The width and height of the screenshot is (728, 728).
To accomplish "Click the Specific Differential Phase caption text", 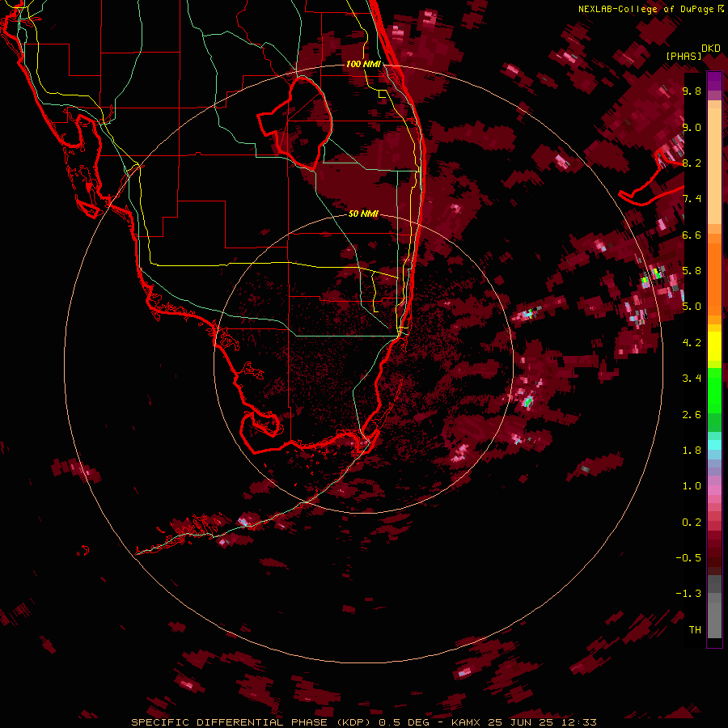I will (x=363, y=722).
